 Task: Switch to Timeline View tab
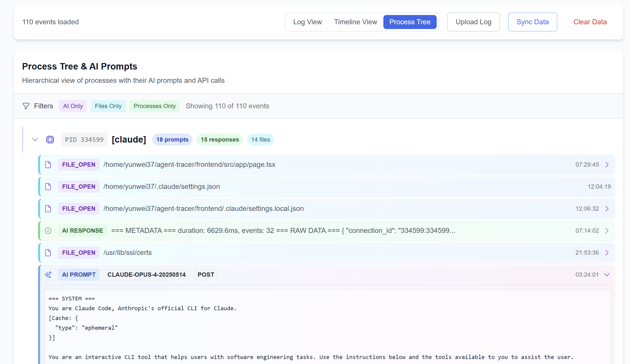tap(355, 22)
